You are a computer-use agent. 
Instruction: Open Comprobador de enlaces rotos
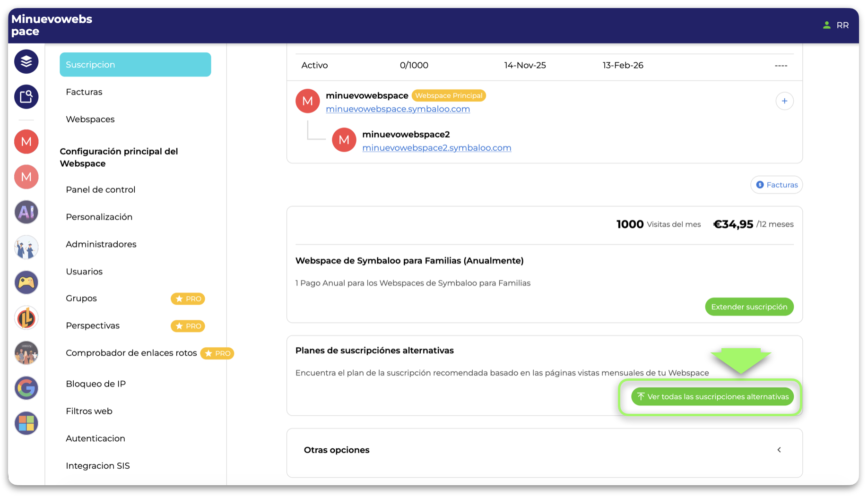pyautogui.click(x=131, y=353)
